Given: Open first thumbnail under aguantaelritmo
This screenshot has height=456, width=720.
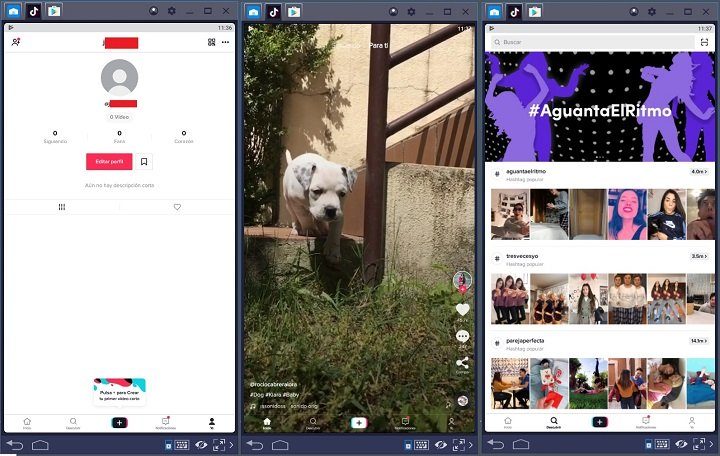Looking at the screenshot, I should click(510, 214).
